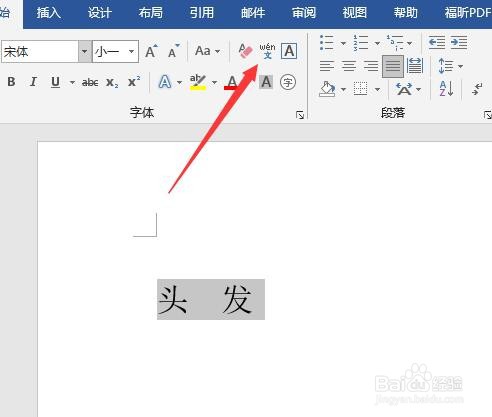
Task: Expand the font name dropdown arrow
Action: (85, 52)
